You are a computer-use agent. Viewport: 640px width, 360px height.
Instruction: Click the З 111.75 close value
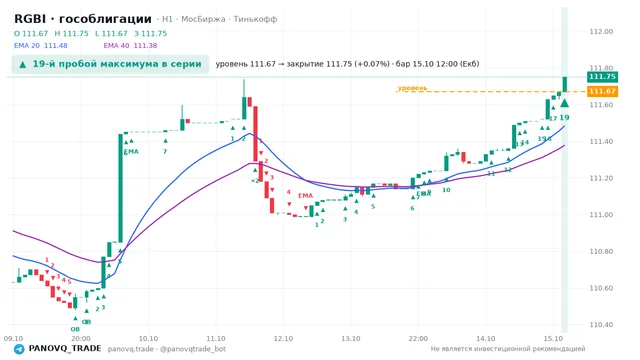point(151,33)
